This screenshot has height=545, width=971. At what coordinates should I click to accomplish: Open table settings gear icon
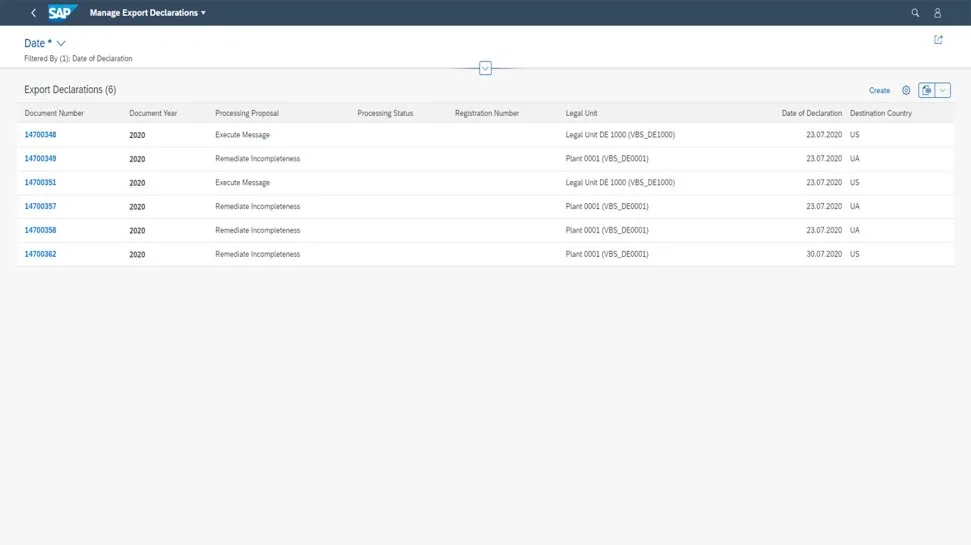click(906, 90)
